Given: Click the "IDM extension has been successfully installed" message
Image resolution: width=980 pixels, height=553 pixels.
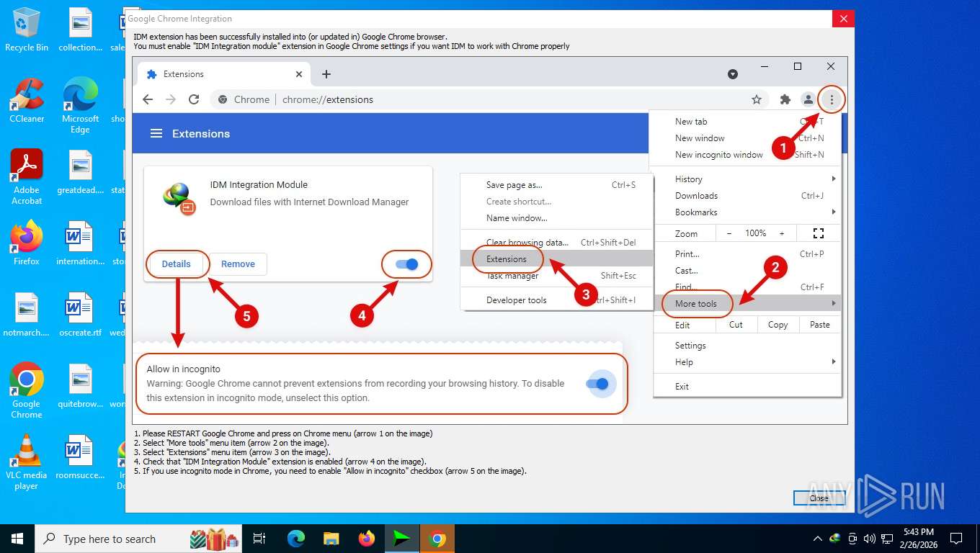Looking at the screenshot, I should (290, 37).
